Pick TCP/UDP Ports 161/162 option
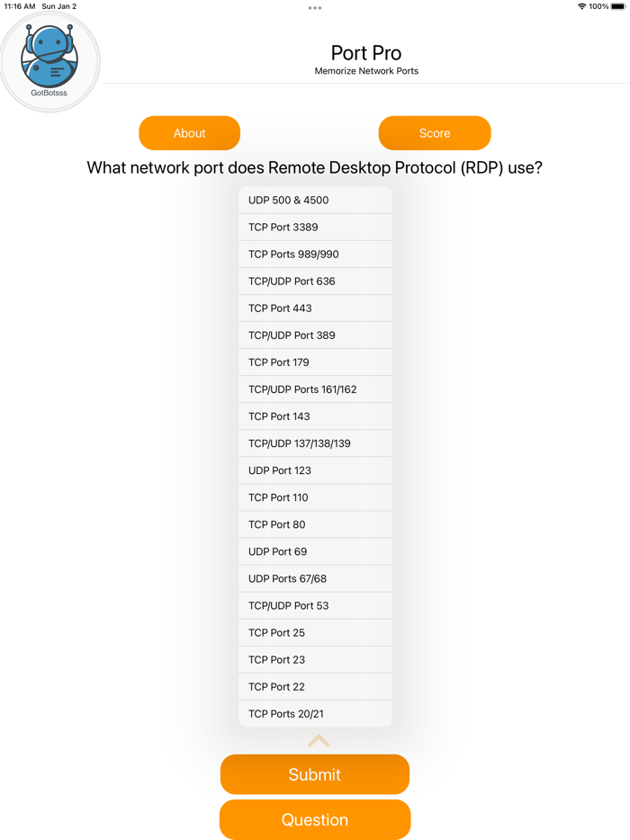The image size is (630, 840). pyautogui.click(x=315, y=389)
